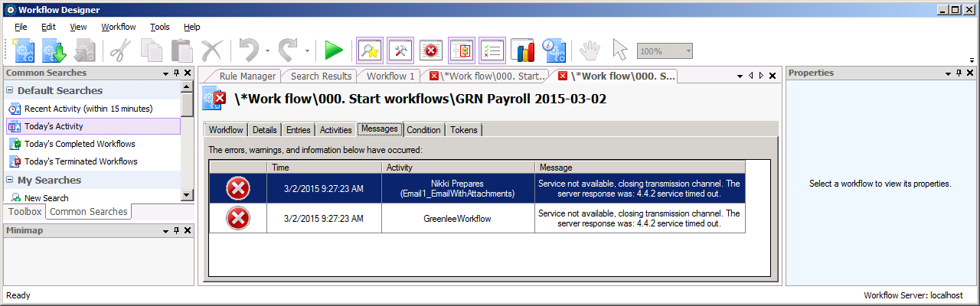Select the arrow pointer tool
Image resolution: width=980 pixels, height=306 pixels.
[x=619, y=50]
